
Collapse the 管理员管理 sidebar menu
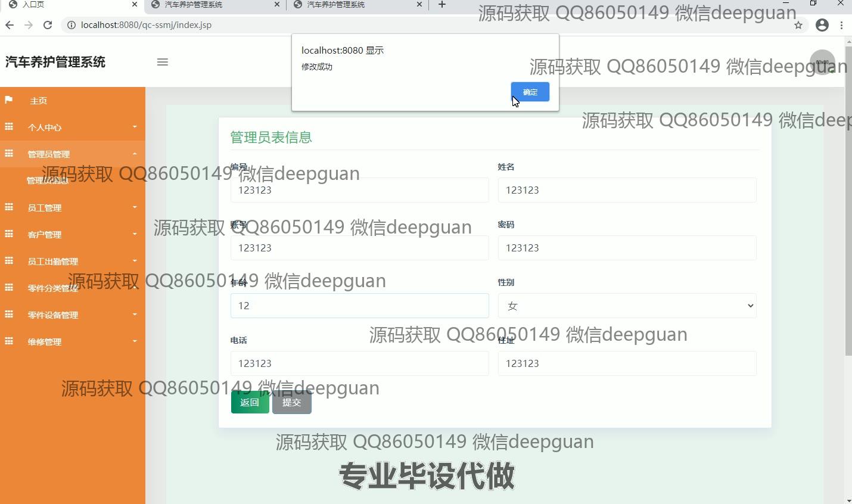pyautogui.click(x=73, y=154)
